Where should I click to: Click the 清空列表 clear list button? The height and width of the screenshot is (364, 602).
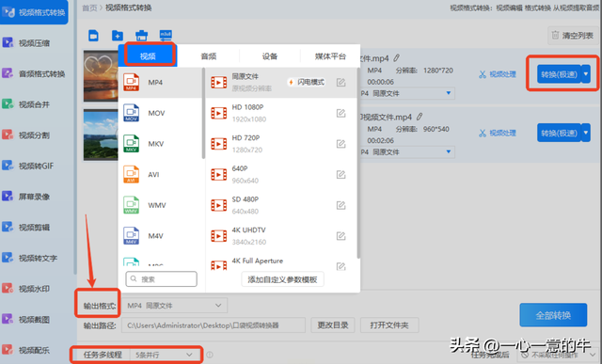(573, 36)
